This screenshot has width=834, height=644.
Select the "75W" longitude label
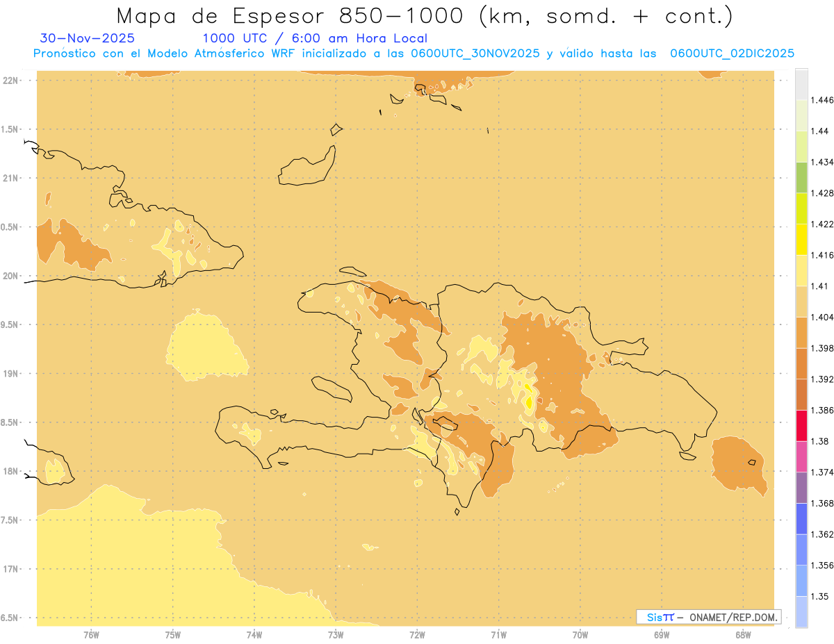(173, 635)
